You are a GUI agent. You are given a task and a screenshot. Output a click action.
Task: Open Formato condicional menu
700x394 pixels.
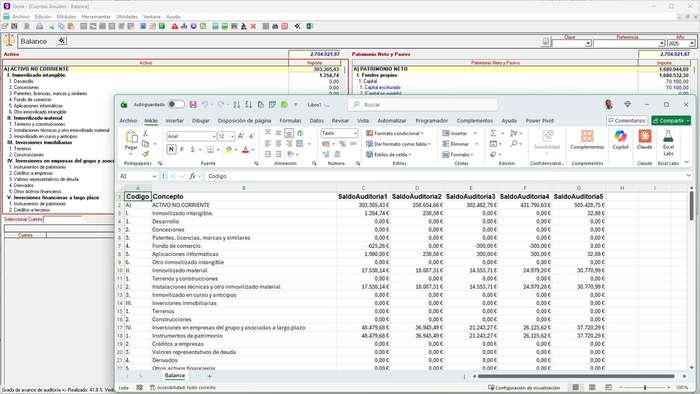click(394, 133)
